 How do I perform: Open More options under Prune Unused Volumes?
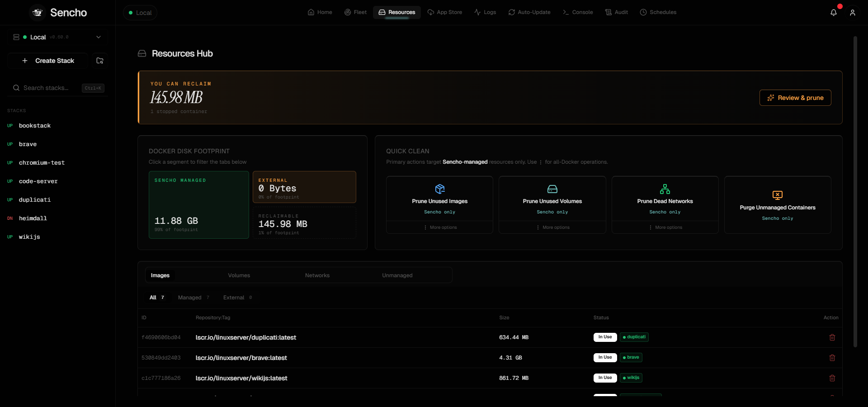pyautogui.click(x=552, y=227)
